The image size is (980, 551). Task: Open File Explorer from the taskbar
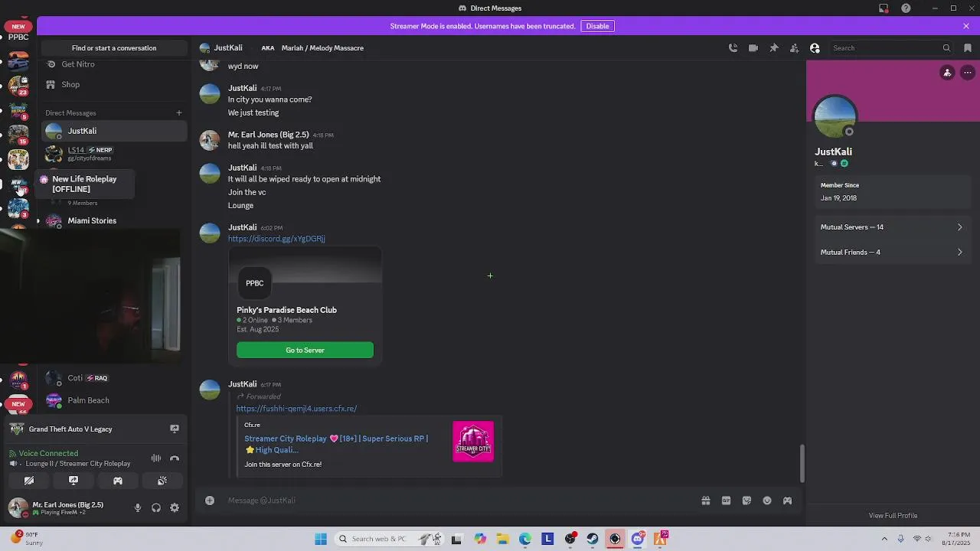click(x=502, y=539)
